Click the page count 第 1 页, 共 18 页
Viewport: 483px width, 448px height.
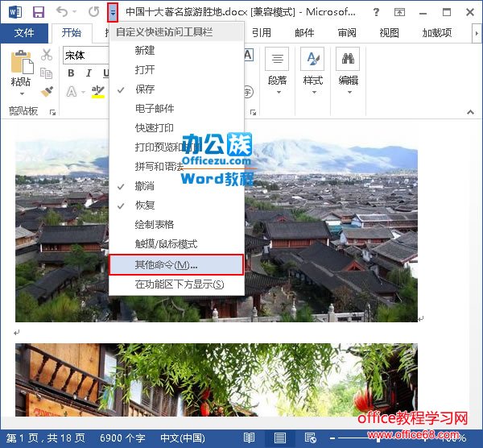[x=46, y=438]
